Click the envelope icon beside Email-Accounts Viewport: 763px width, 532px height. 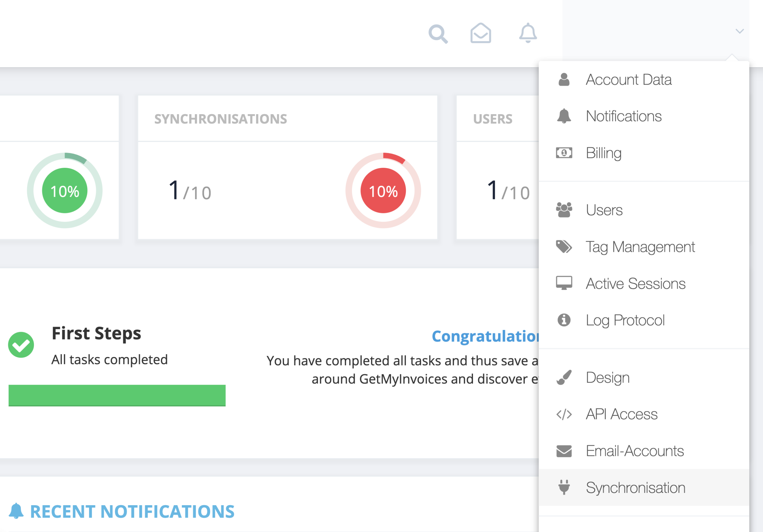pos(564,451)
